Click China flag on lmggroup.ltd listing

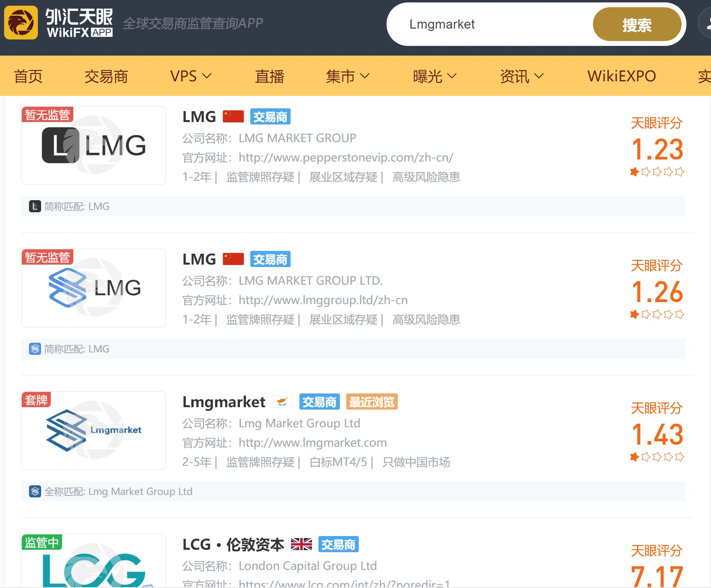233,259
